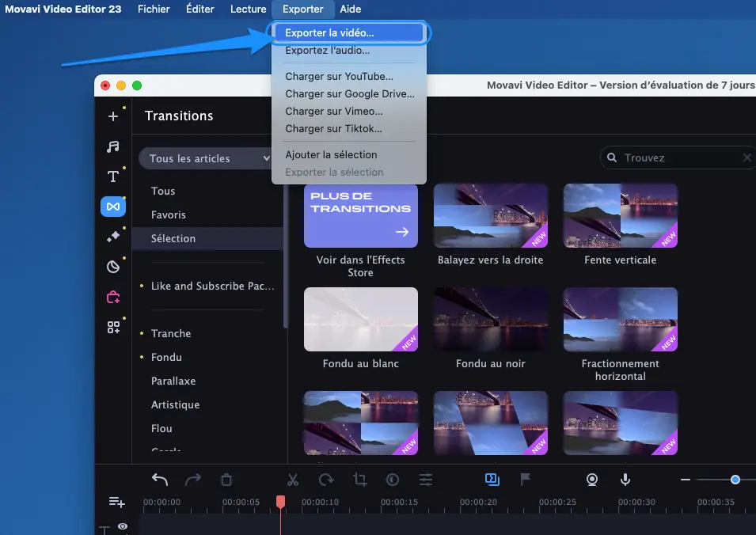Viewport: 756px width, 535px height.
Task: Choose Charger sur Vimeo... menu item
Action: [349, 111]
